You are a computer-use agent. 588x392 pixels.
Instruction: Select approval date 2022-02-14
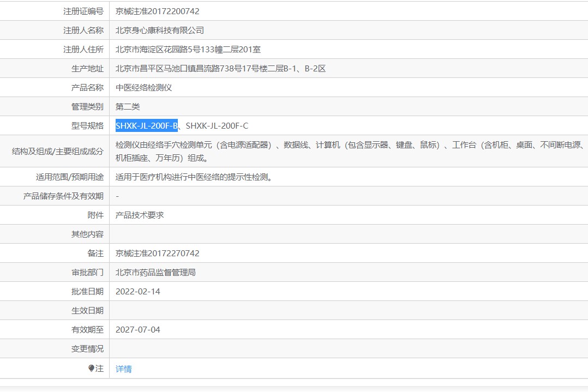tap(137, 292)
